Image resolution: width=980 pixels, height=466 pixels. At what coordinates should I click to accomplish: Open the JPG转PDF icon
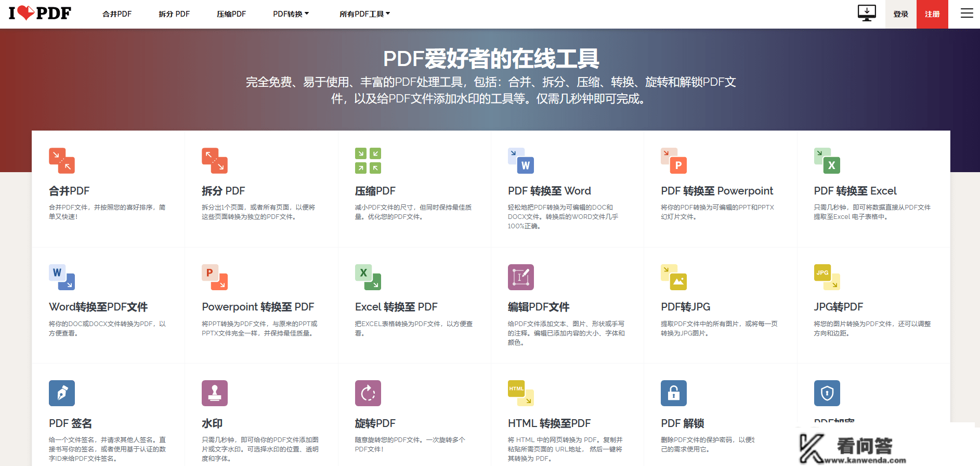tap(827, 277)
